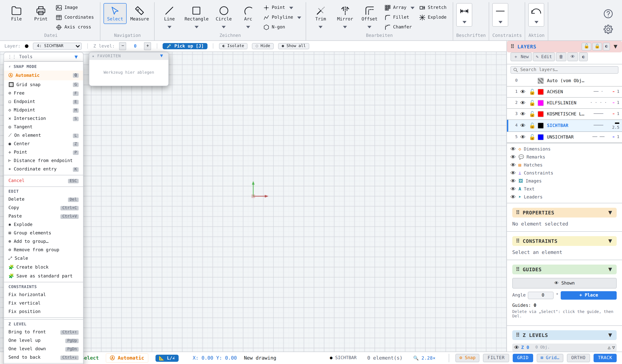Click the red swatch of ACHSEN layer
This screenshot has width=622, height=364.
pyautogui.click(x=540, y=92)
